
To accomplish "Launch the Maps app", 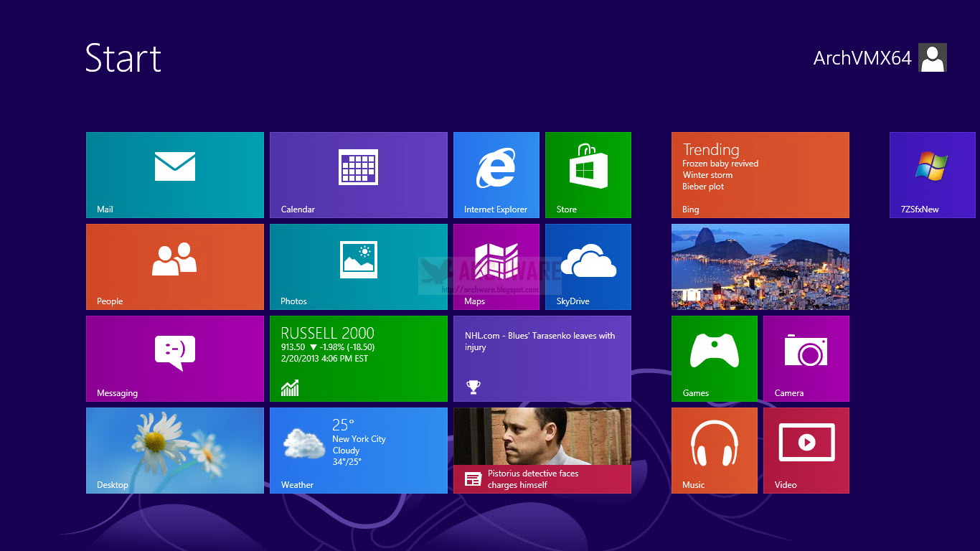I will tap(496, 266).
